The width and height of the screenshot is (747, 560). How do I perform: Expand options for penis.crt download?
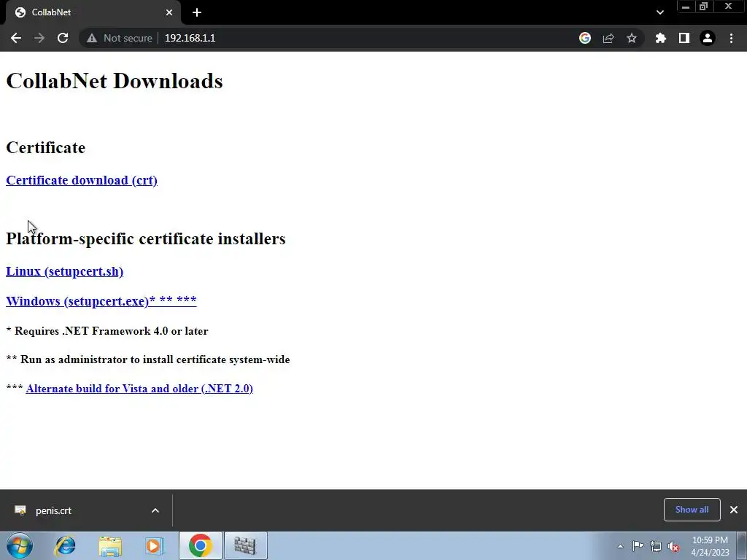[155, 510]
